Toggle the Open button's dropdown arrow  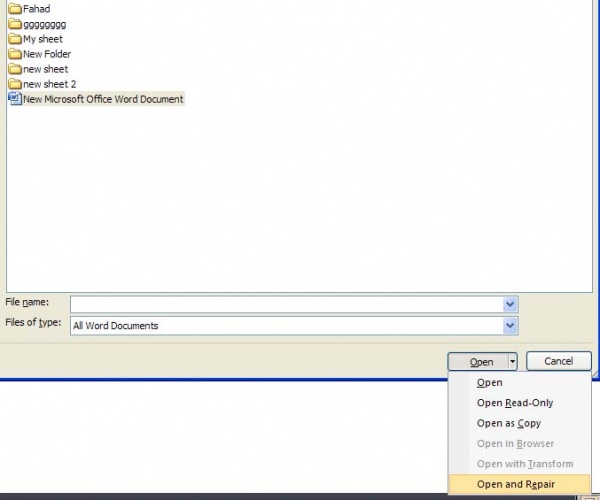[x=512, y=362]
